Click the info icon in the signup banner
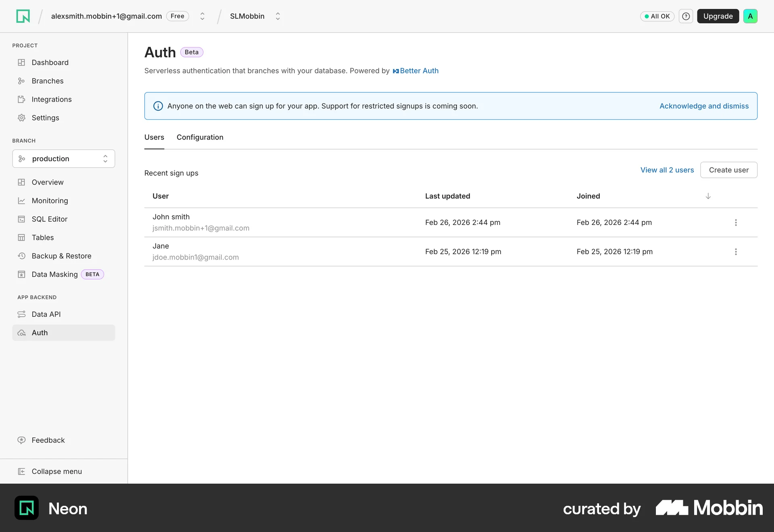 pos(158,106)
